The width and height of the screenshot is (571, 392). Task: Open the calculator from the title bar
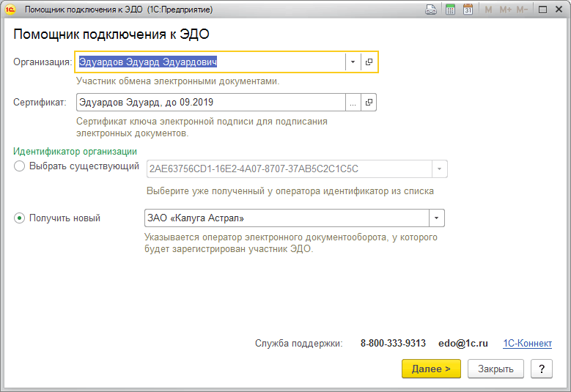(450, 10)
